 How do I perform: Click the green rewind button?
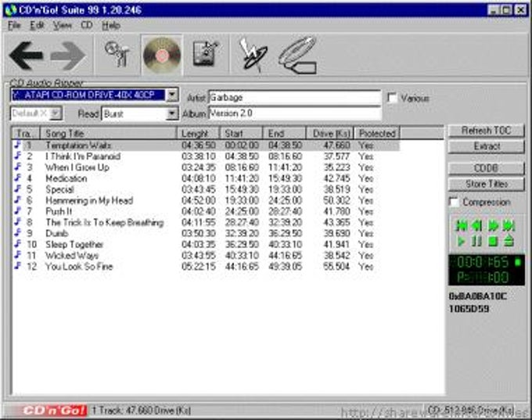[x=477, y=225]
